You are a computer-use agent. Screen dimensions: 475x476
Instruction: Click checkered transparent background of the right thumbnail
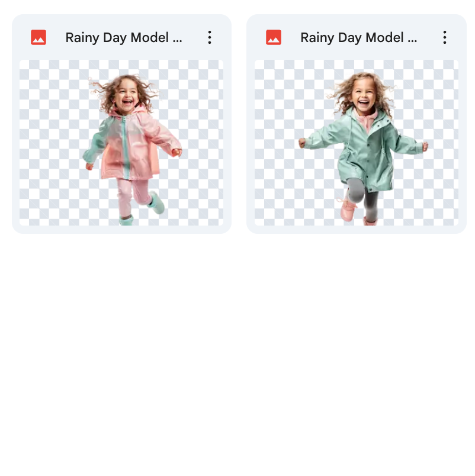click(x=426, y=195)
